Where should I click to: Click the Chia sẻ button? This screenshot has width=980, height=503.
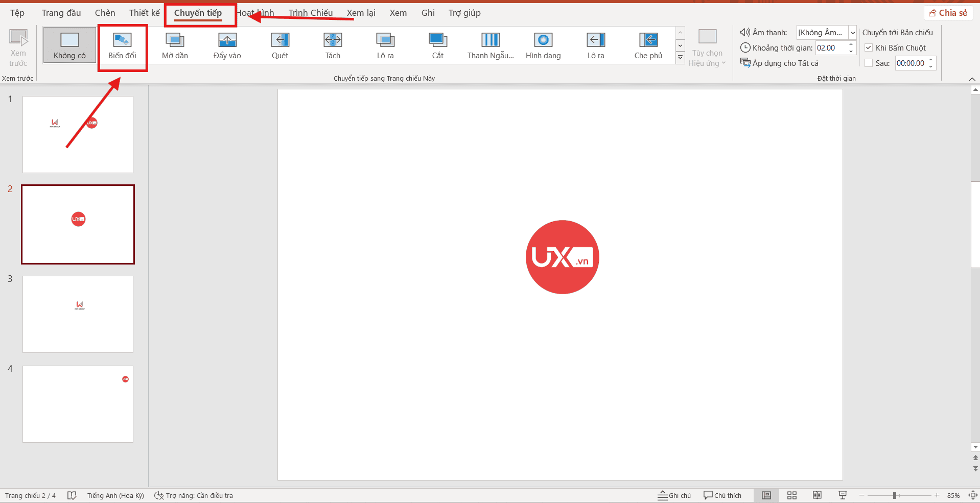[x=948, y=12]
